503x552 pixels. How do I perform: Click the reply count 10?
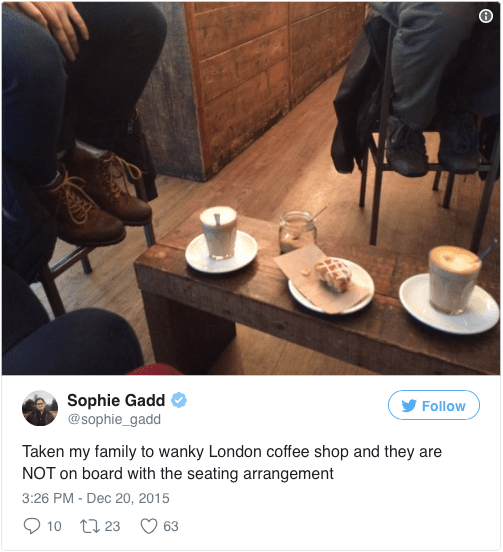click(x=54, y=526)
